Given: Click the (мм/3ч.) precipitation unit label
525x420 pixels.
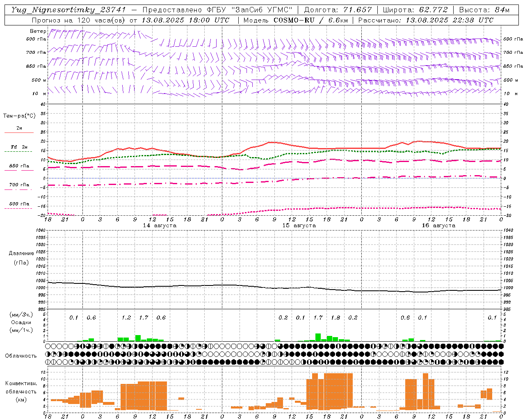Looking at the screenshot, I should (x=21, y=315).
